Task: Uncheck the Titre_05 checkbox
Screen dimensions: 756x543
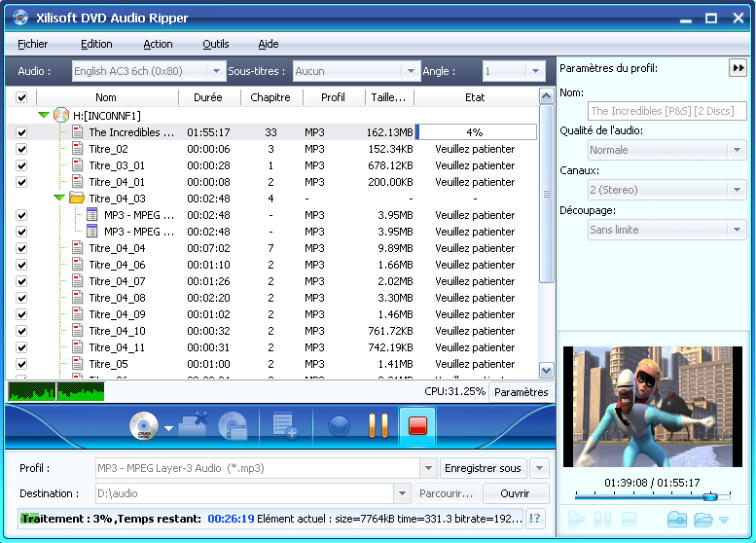Action: [21, 364]
